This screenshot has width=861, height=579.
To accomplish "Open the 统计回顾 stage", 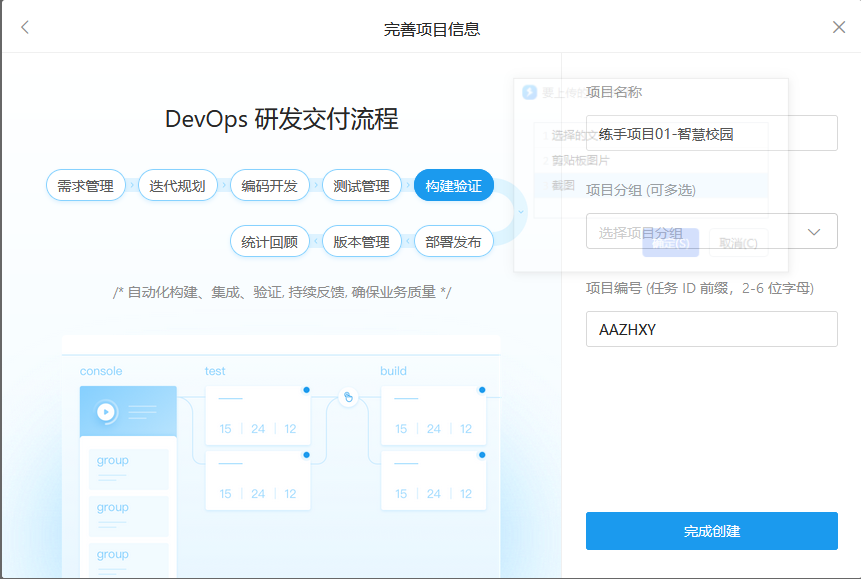I will [269, 242].
